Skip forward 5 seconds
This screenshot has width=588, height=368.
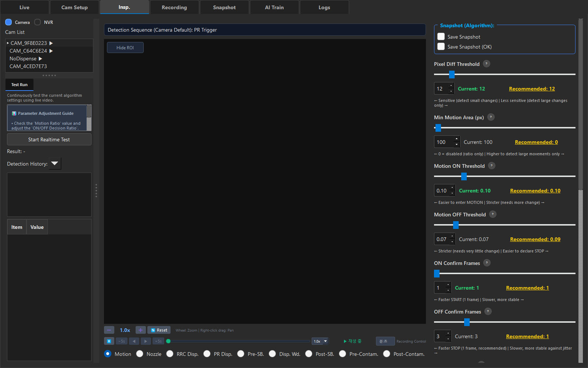(x=158, y=341)
